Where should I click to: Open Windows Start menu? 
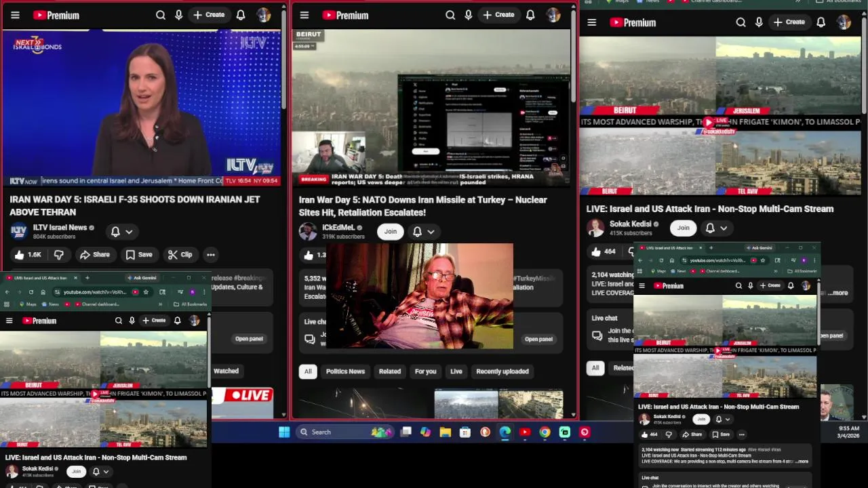pyautogui.click(x=284, y=432)
